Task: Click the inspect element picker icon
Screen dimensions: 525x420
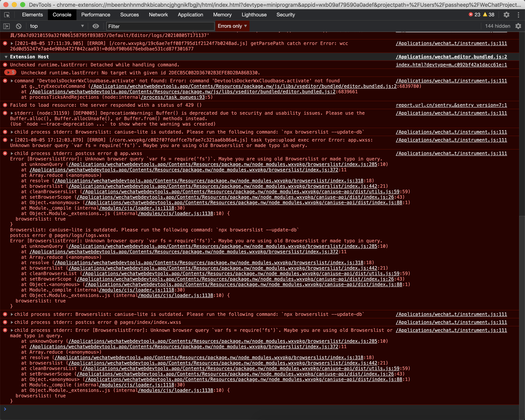Action: 7,15
